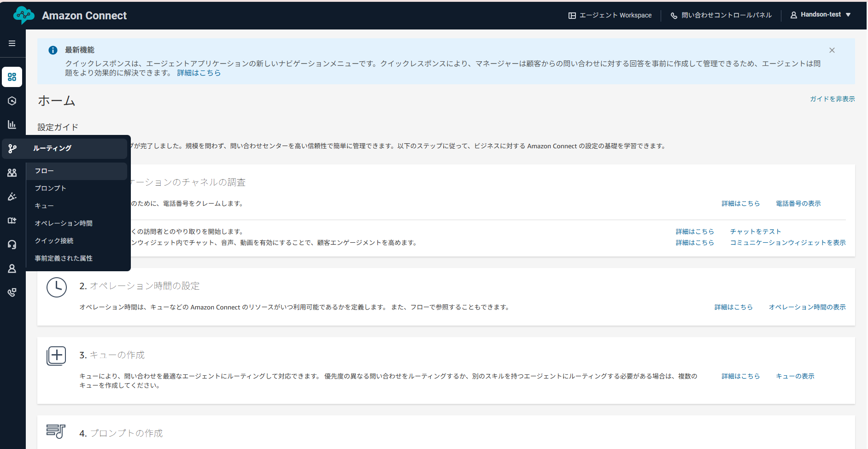This screenshot has width=868, height=449.
Task: Open the Handson-test account dropdown
Action: click(821, 14)
